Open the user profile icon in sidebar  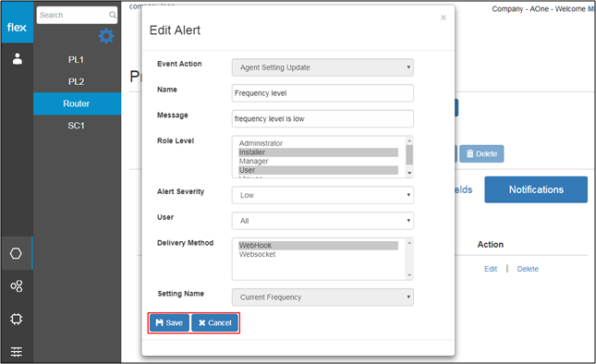pyautogui.click(x=18, y=59)
